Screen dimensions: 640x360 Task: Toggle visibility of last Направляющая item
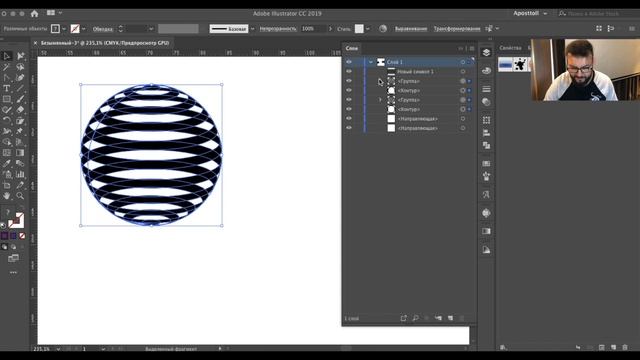(349, 128)
